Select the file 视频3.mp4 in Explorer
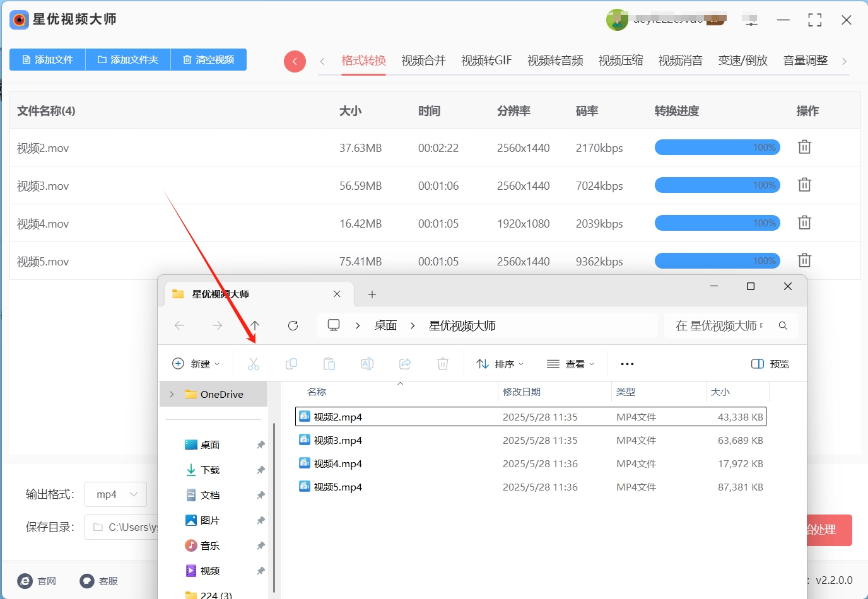Viewport: 868px width, 599px height. coord(531,440)
